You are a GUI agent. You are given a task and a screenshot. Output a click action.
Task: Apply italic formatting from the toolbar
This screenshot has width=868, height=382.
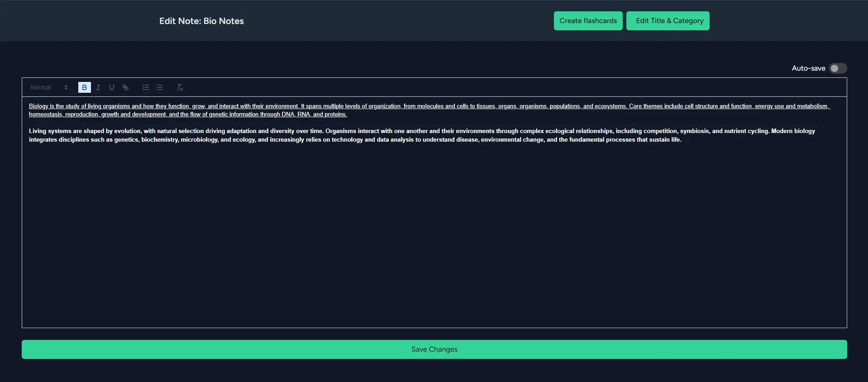pos(98,87)
